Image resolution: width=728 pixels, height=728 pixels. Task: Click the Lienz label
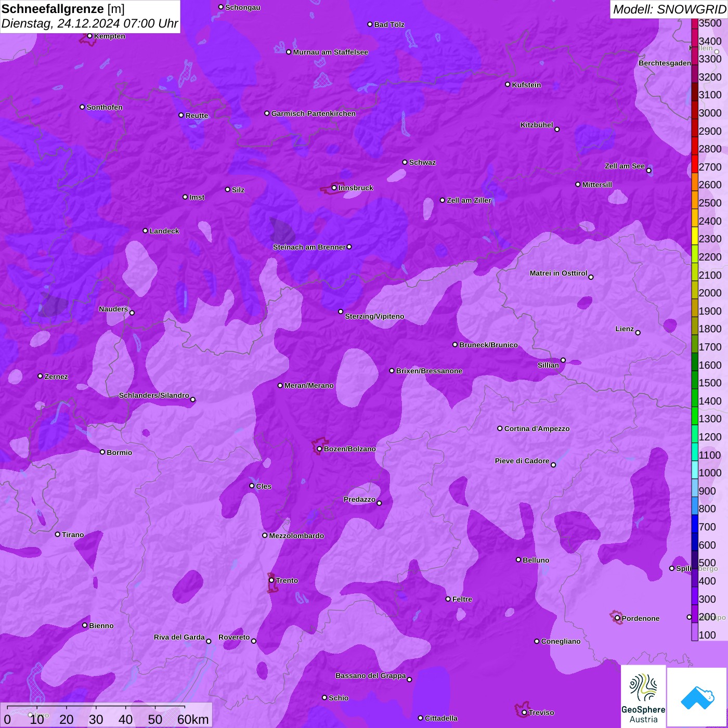click(x=625, y=329)
